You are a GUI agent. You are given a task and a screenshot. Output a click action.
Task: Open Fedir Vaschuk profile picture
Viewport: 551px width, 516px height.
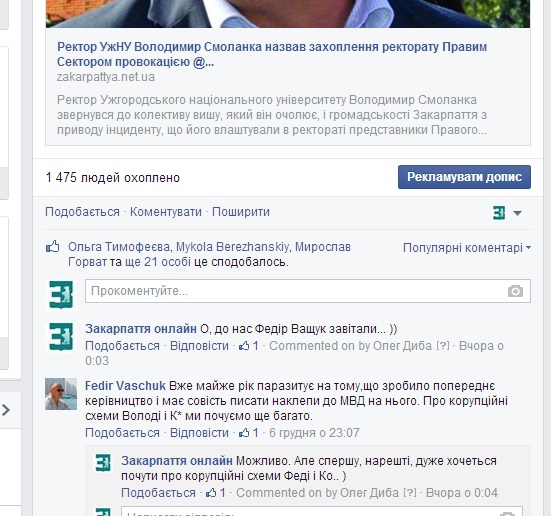(61, 394)
